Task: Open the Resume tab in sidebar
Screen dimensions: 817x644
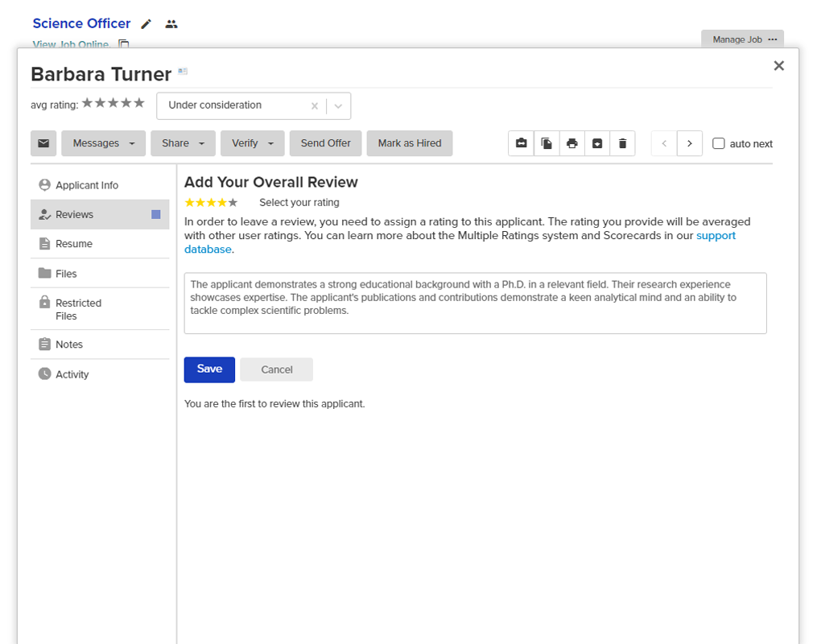Action: [74, 244]
